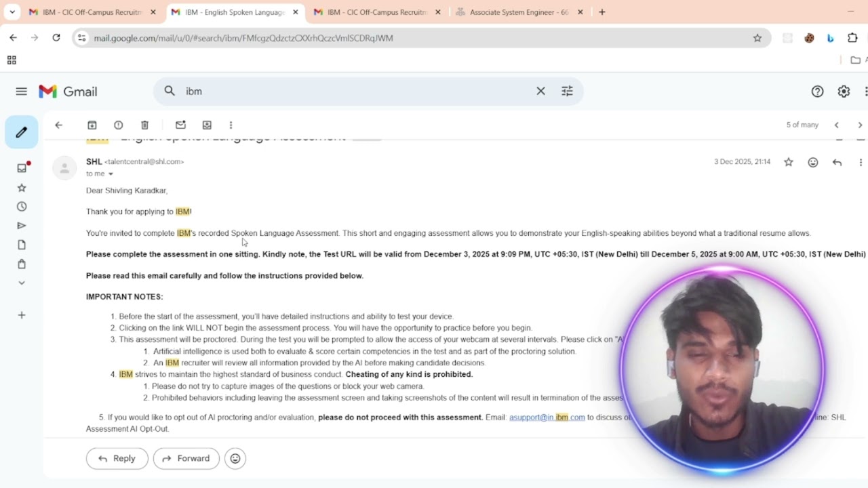Open more actions in email toolbar
This screenshot has width=868, height=488.
click(x=231, y=125)
